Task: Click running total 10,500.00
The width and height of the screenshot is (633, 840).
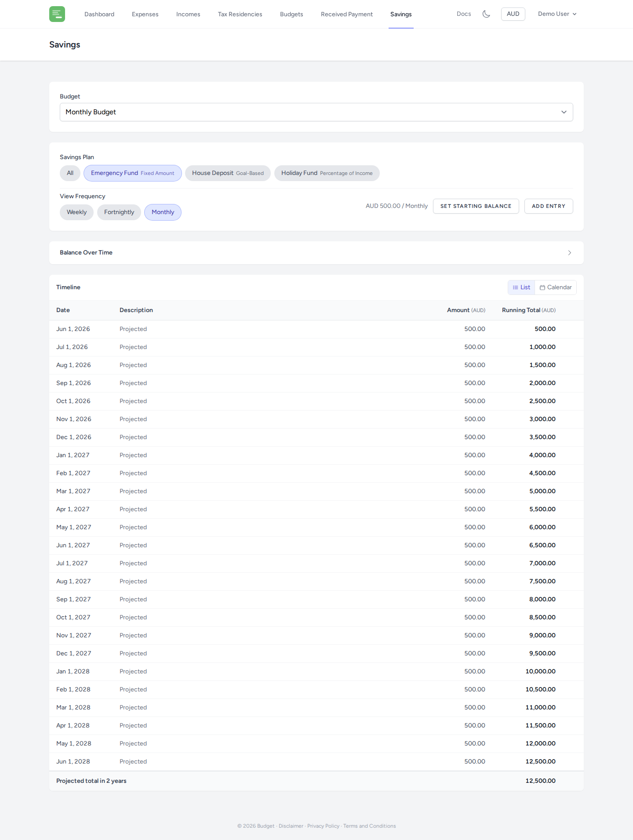Action: point(541,690)
